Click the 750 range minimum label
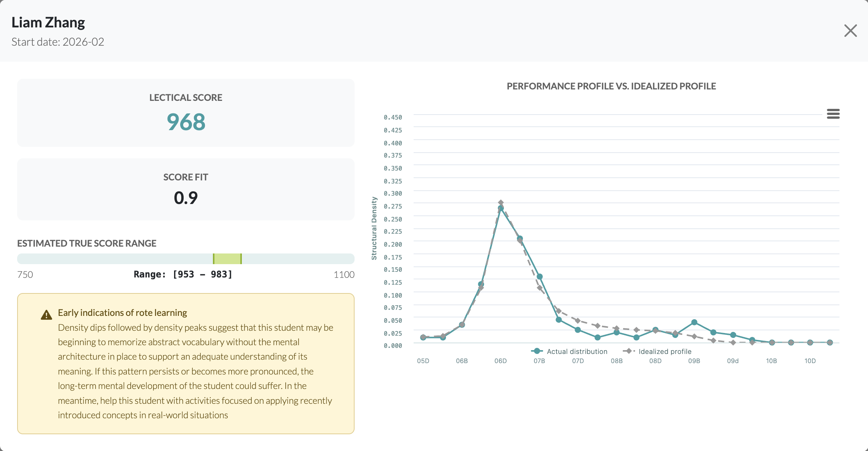Image resolution: width=868 pixels, height=451 pixels. point(25,274)
